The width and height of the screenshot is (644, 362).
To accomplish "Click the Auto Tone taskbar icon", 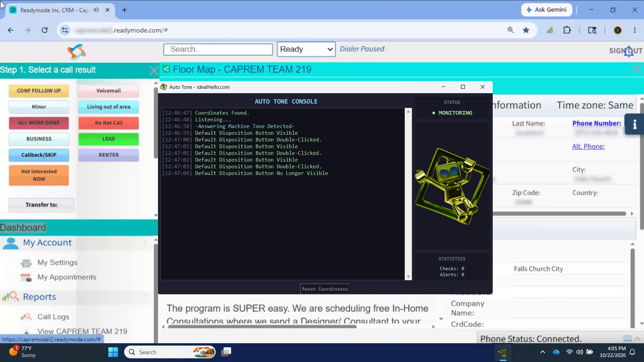I will (503, 352).
